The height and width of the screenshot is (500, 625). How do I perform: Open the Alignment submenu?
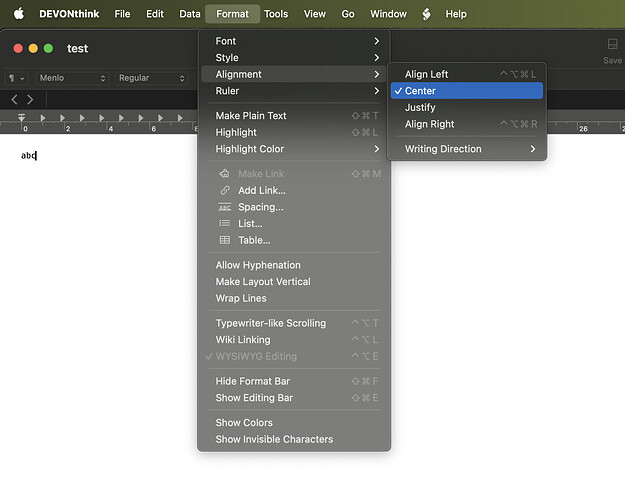pos(294,74)
